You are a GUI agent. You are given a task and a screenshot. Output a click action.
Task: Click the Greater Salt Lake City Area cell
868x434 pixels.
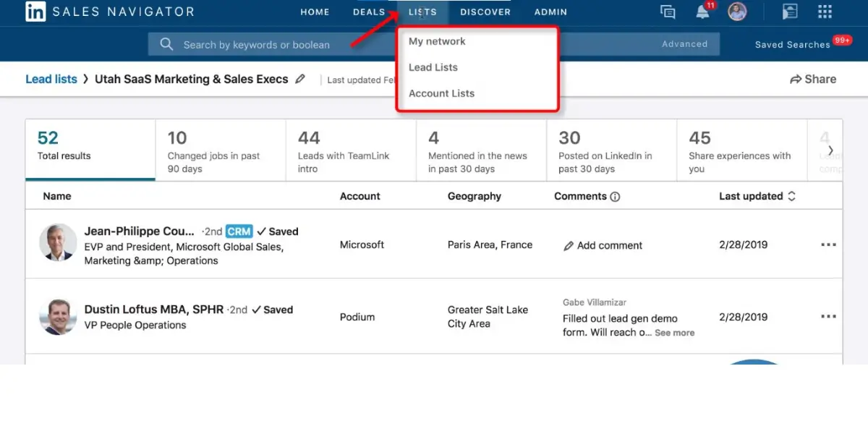(x=488, y=317)
